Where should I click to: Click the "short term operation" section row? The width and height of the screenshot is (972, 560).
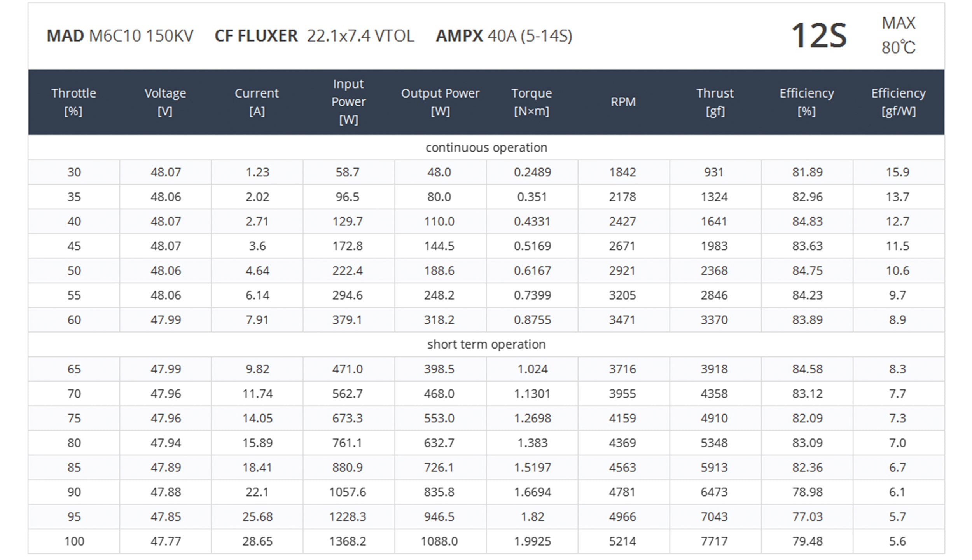point(486,344)
